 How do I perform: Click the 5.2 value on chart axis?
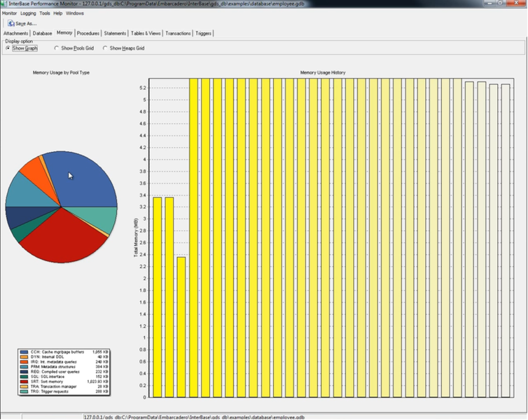(143, 87)
